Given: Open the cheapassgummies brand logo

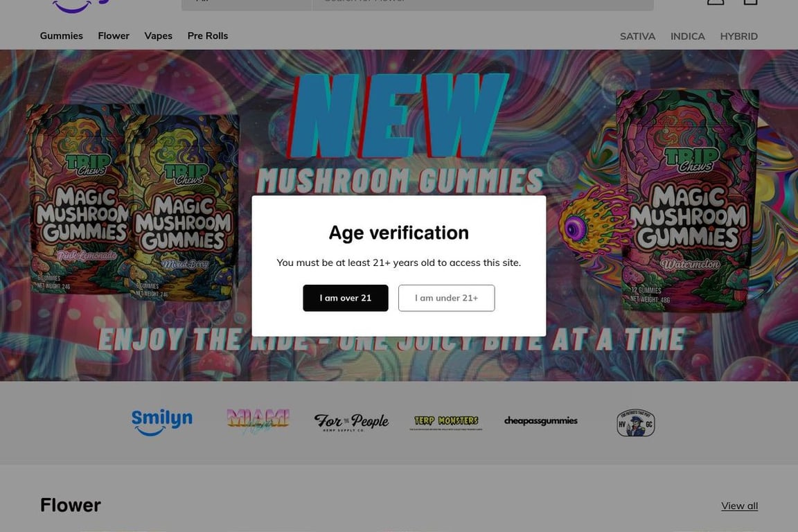Looking at the screenshot, I should pyautogui.click(x=541, y=421).
